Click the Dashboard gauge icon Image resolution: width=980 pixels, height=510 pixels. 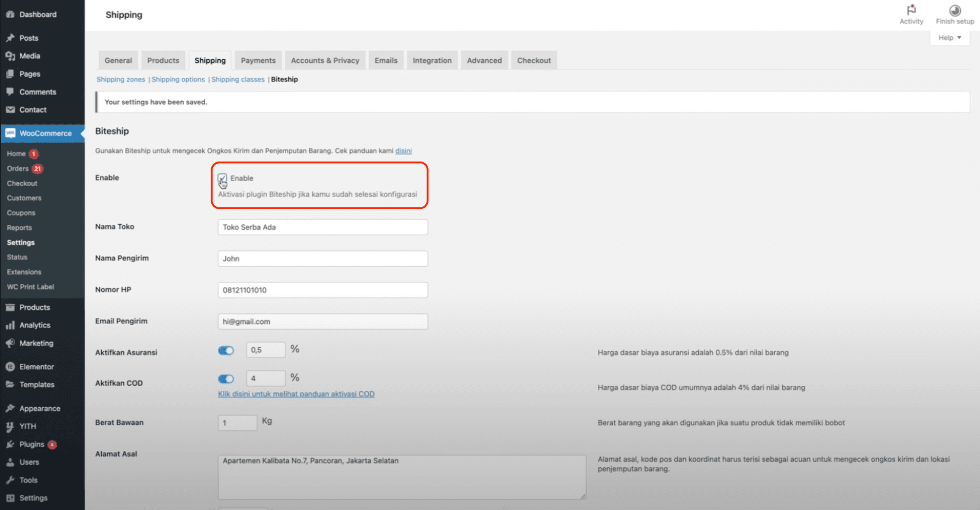(x=10, y=14)
